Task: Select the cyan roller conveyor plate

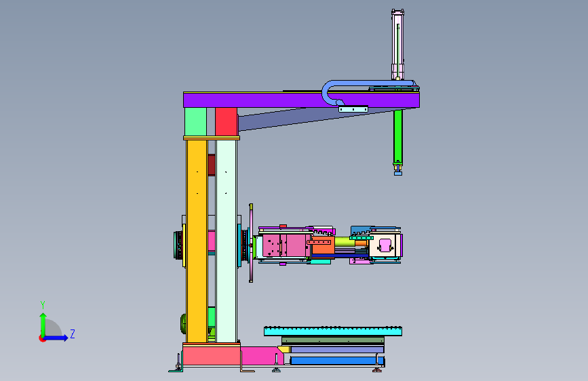Action: [x=333, y=331]
